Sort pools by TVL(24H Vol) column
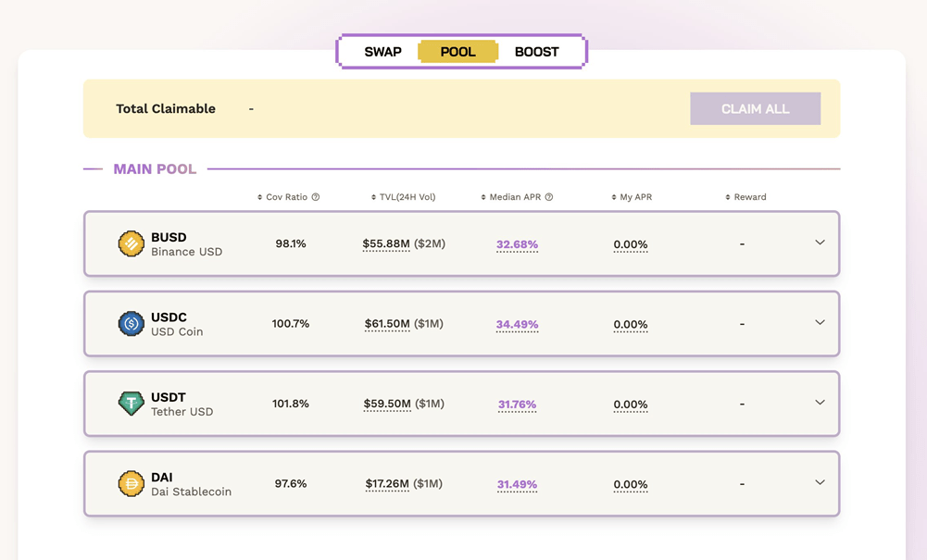The width and height of the screenshot is (927, 560). point(403,197)
